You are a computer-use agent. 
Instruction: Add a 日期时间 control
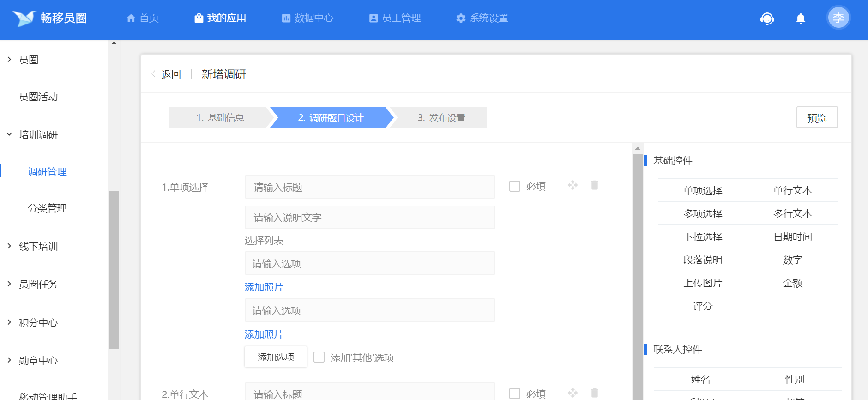(793, 236)
